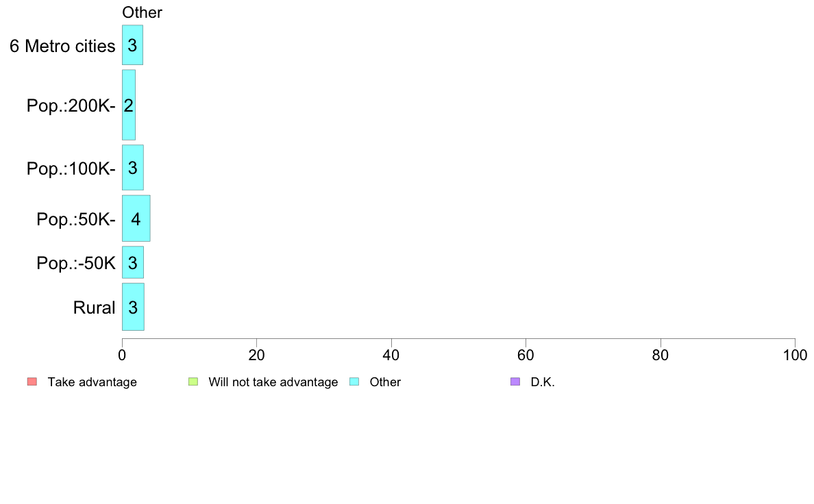Screen dimensions: 814x504
Task: Click the 100 tick on x-axis
Action: click(795, 355)
